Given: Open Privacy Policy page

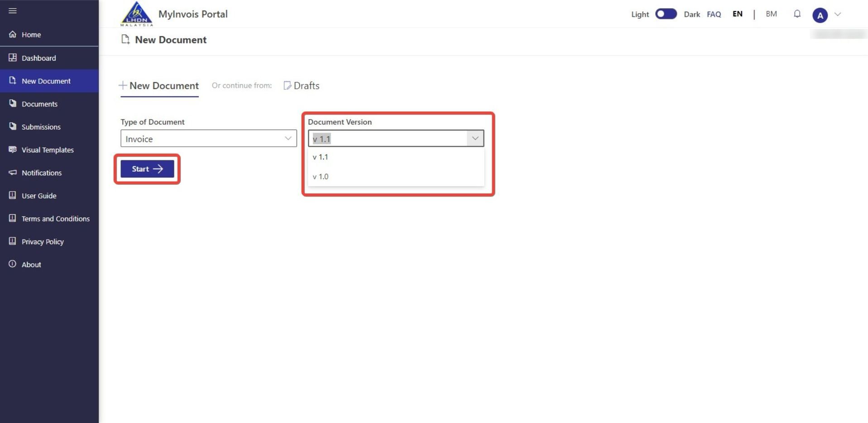Looking at the screenshot, I should 49,242.
